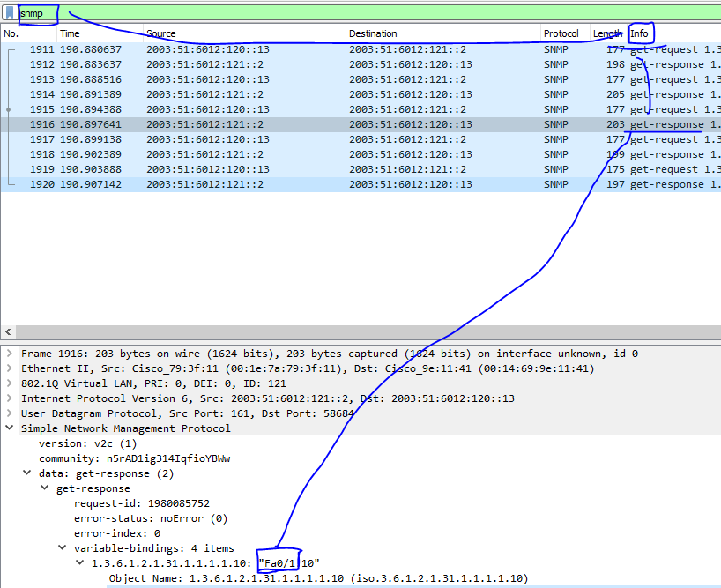Screen dimensions: 721x588
Task: Select the version: v2c (1) field
Action: 88,443
